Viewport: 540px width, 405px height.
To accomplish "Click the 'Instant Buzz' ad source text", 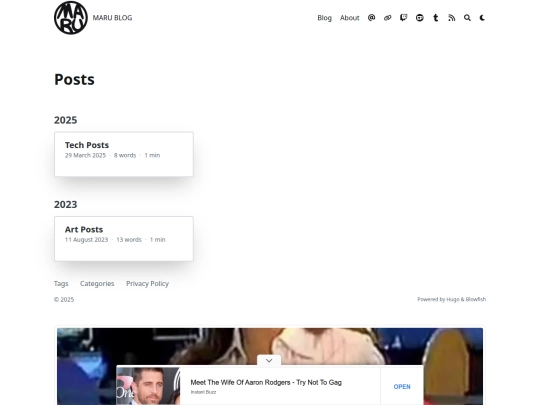I will [x=203, y=392].
